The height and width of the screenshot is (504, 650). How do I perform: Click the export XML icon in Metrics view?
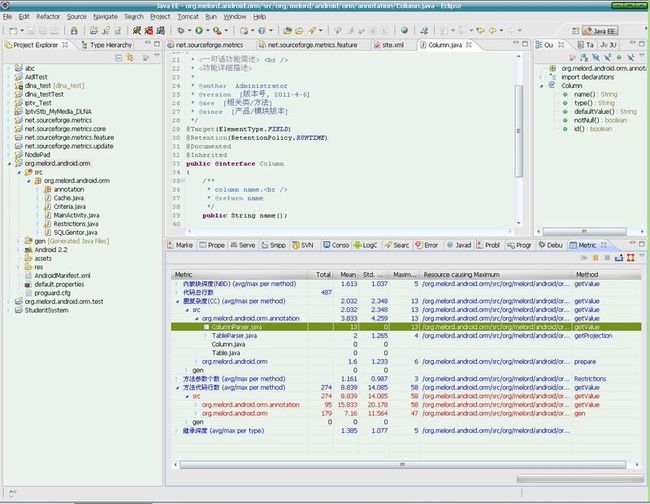pos(619,258)
